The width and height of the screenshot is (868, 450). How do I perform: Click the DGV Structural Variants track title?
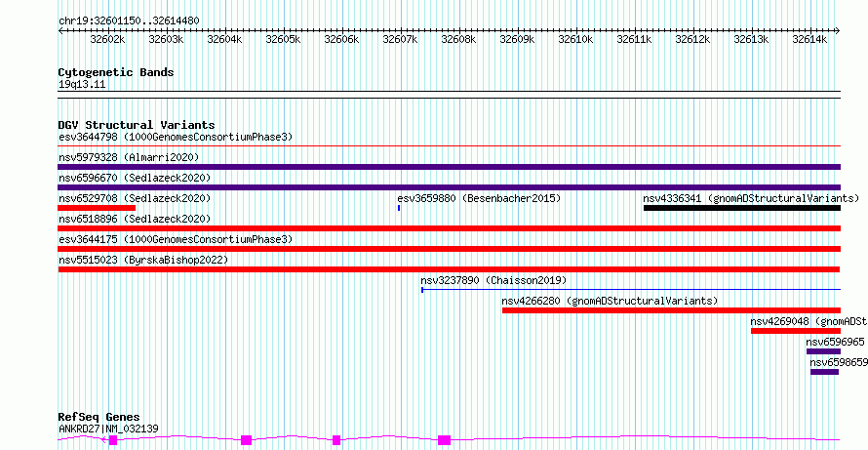click(x=137, y=125)
